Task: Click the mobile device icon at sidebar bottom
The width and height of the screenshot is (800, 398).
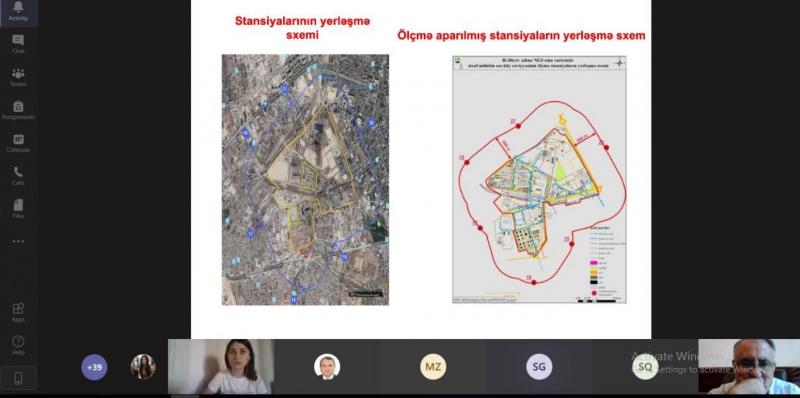Action: pyautogui.click(x=18, y=378)
